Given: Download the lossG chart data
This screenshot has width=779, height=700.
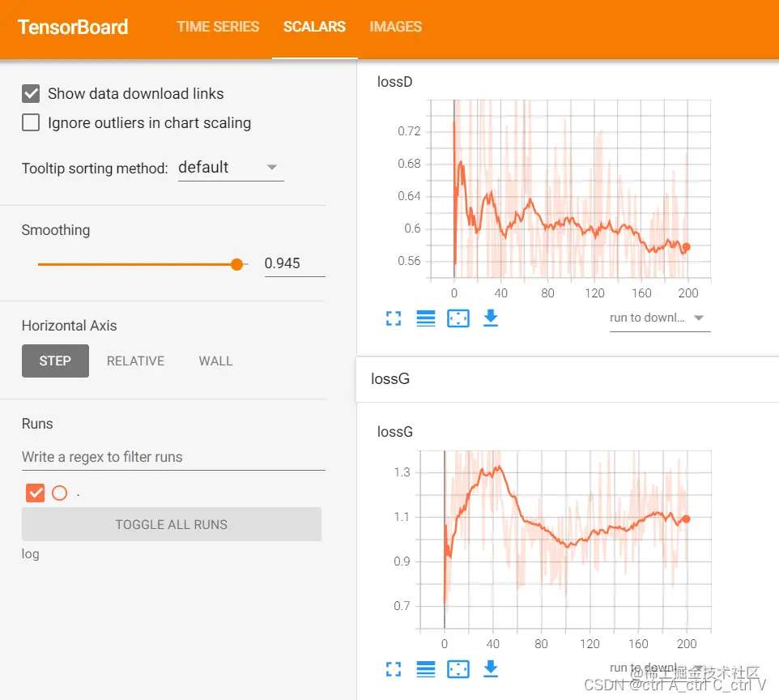Looking at the screenshot, I should point(491,669).
